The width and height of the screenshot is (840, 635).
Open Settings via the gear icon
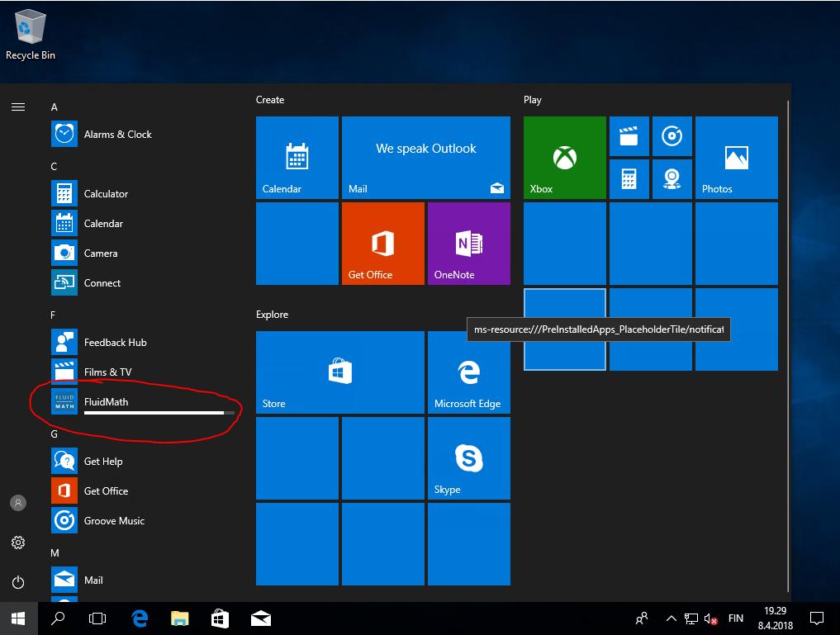18,543
